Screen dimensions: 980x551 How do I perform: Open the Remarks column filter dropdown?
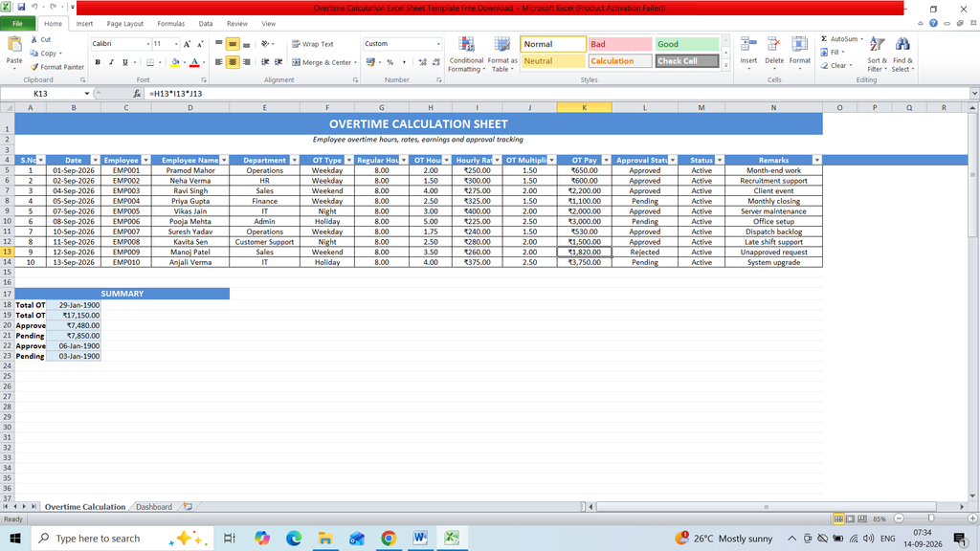[817, 161]
